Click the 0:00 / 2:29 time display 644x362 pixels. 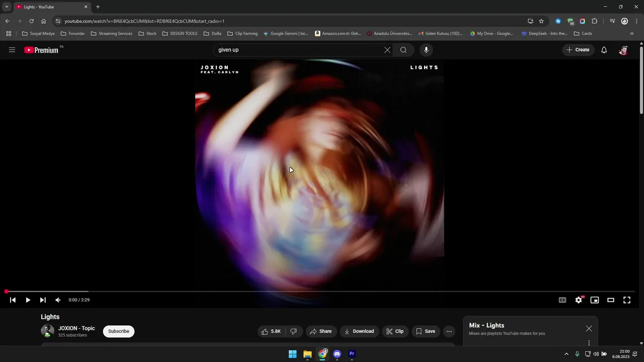coord(79,300)
